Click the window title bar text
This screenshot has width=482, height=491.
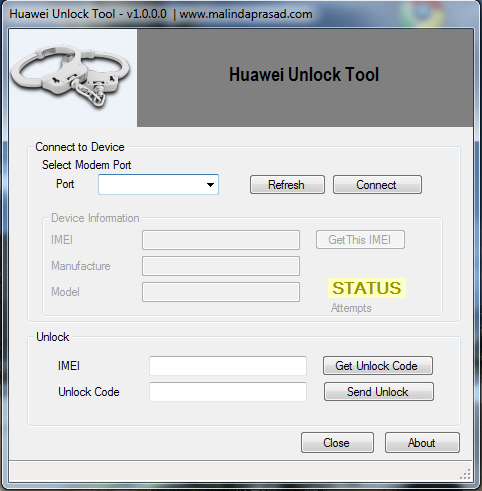(161, 14)
